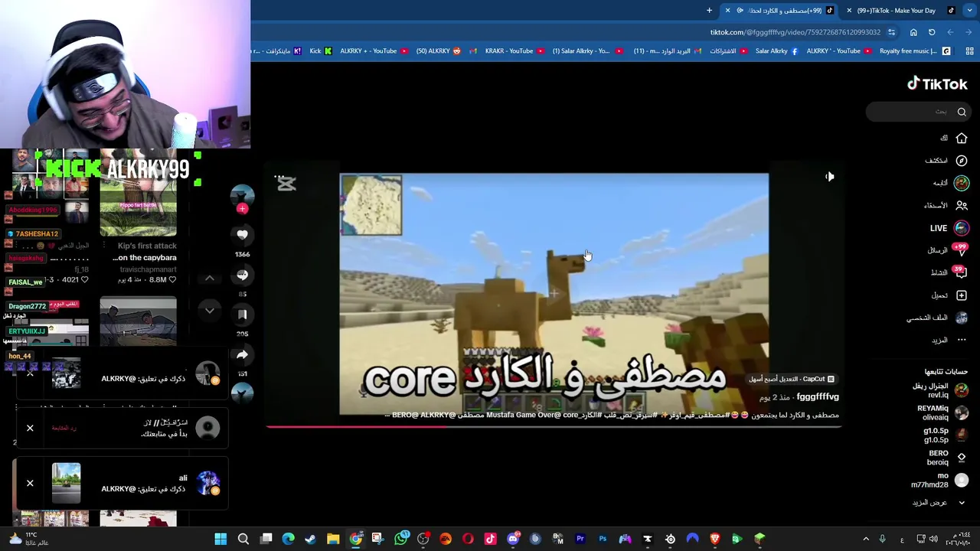Click the address bar with the tiktok.com URL
980x551 pixels.
795,32
